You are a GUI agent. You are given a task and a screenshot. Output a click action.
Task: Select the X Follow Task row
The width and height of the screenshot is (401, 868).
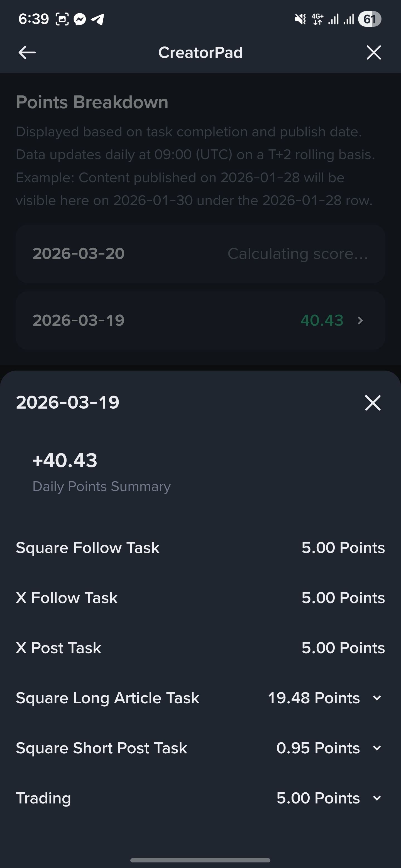click(200, 598)
